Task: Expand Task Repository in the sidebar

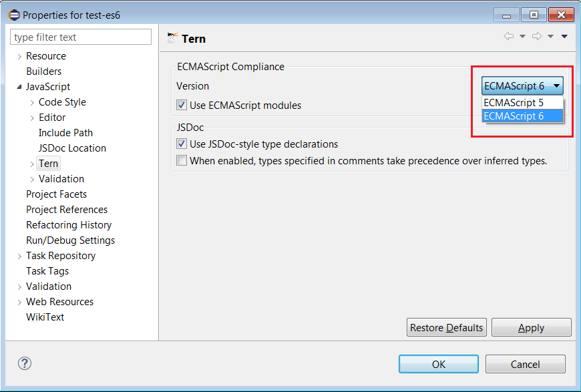Action: point(19,256)
